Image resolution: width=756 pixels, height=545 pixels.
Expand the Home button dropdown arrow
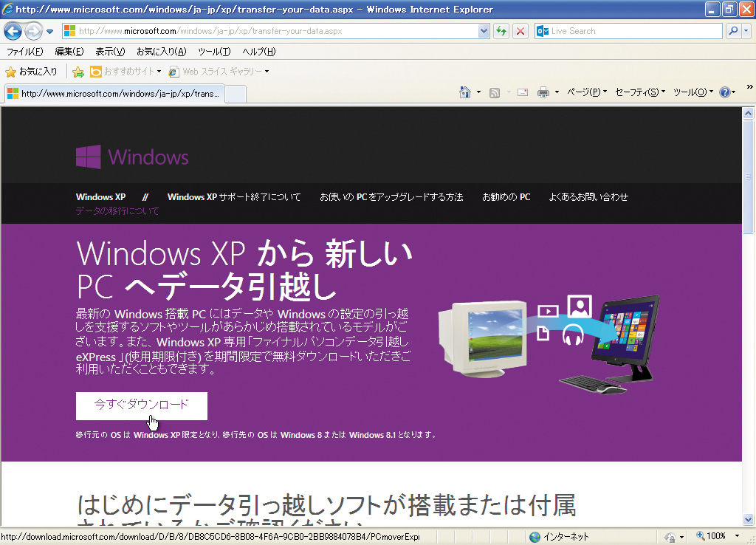pyautogui.click(x=478, y=92)
